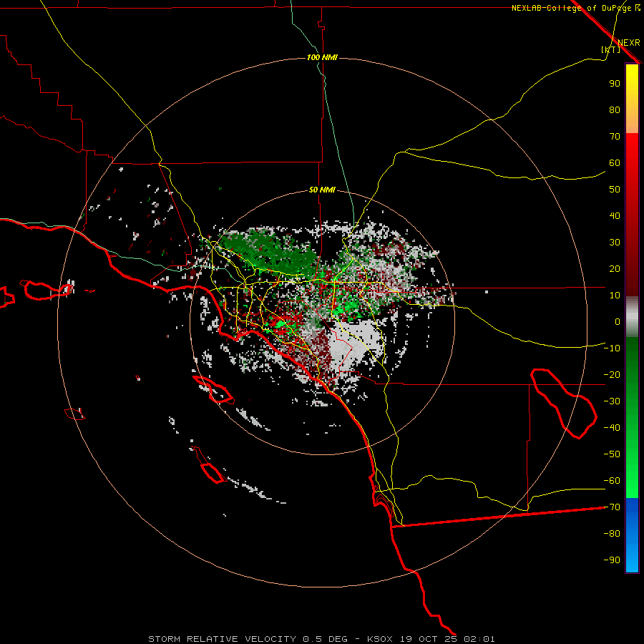Click the 50 value on the velocity scale
Screen dimensions: 644x644
click(615, 190)
